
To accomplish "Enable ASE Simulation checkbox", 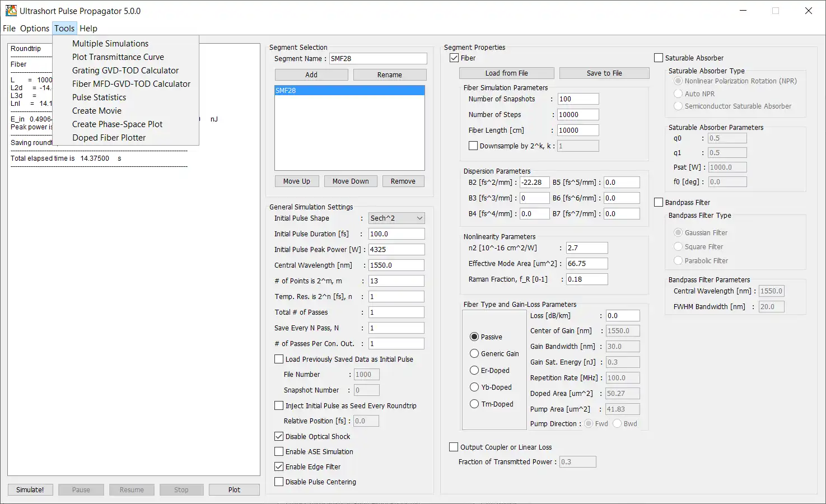I will point(279,451).
